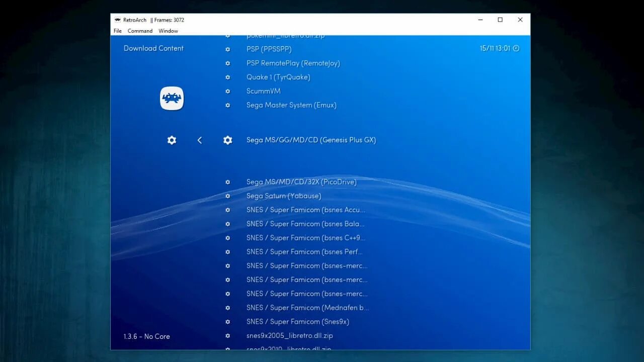This screenshot has height=362, width=644.
Task: Select SNES / Super Famicom (bsnes C++9... entry
Action: point(306,238)
